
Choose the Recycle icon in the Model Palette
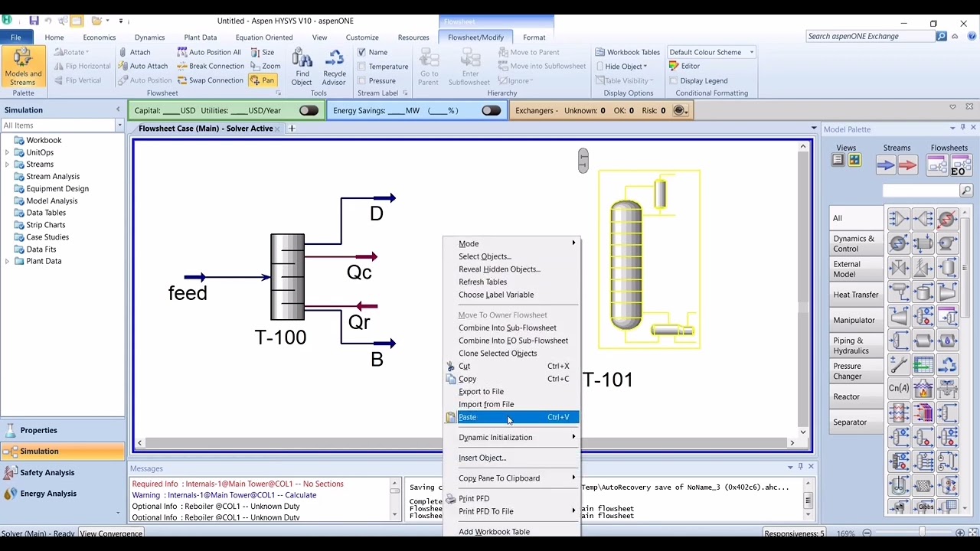947,366
